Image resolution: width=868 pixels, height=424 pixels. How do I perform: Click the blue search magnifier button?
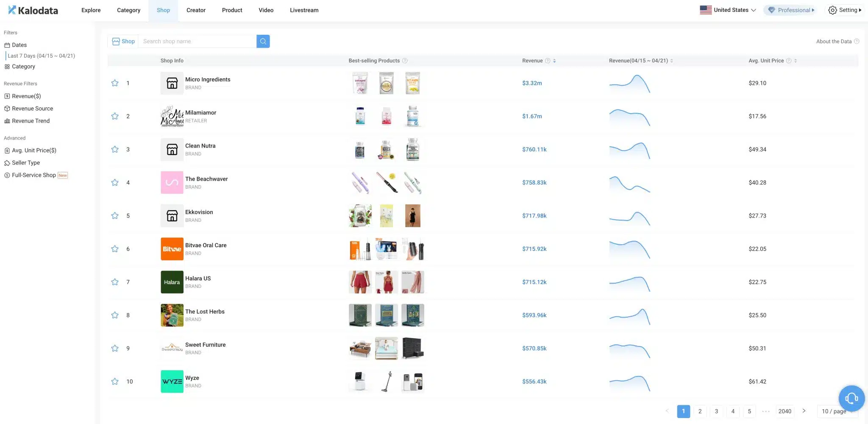click(263, 41)
